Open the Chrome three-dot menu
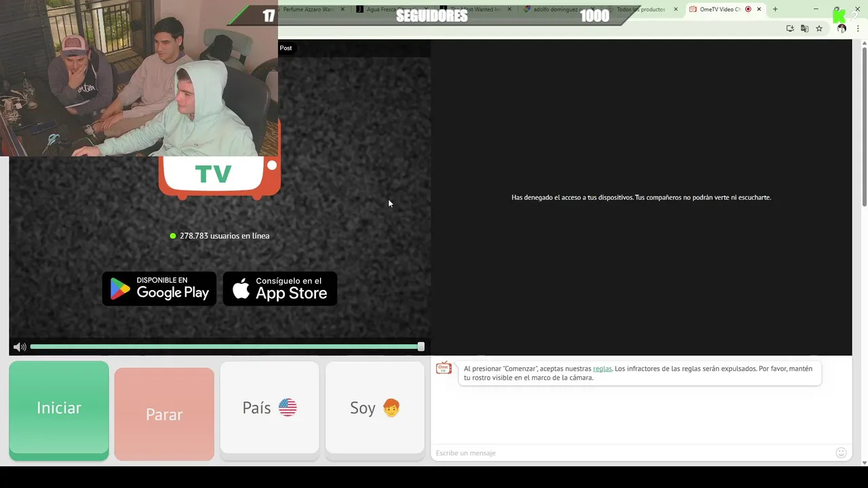This screenshot has height=488, width=868. coord(859,28)
